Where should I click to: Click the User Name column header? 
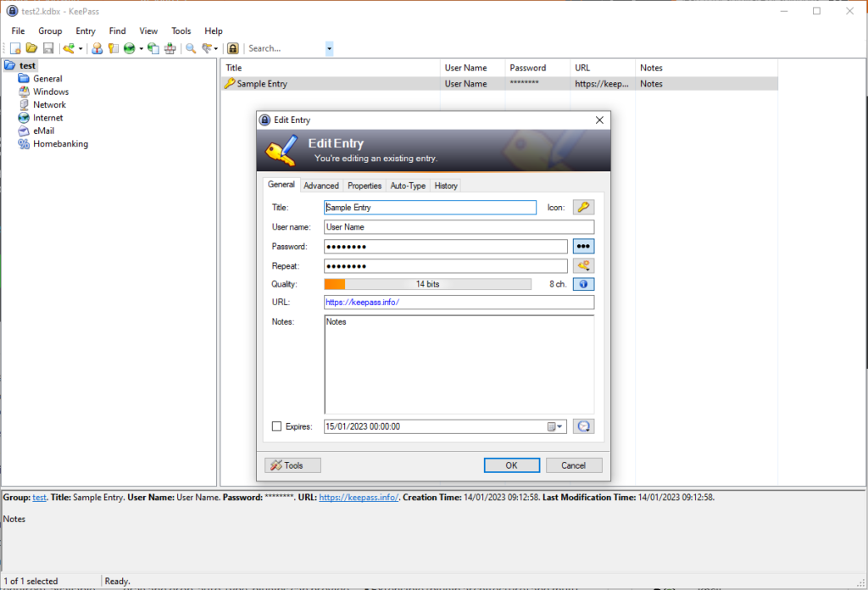coord(473,68)
